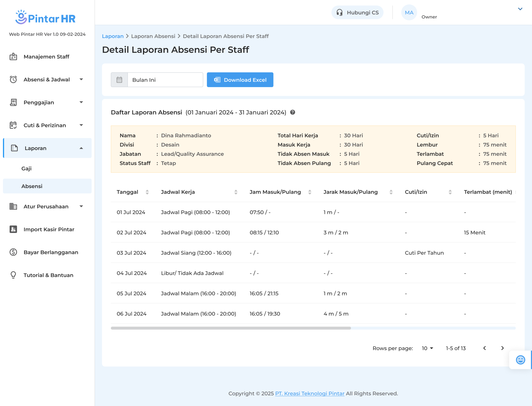The width and height of the screenshot is (532, 406).
Task: Open the smiley feedback widget
Action: coord(520,360)
